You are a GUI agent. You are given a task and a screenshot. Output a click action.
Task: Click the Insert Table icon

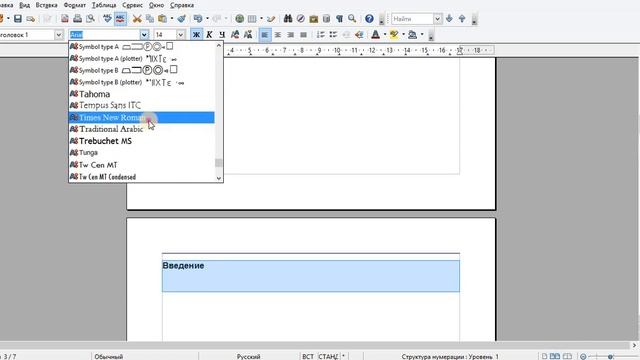point(252,19)
